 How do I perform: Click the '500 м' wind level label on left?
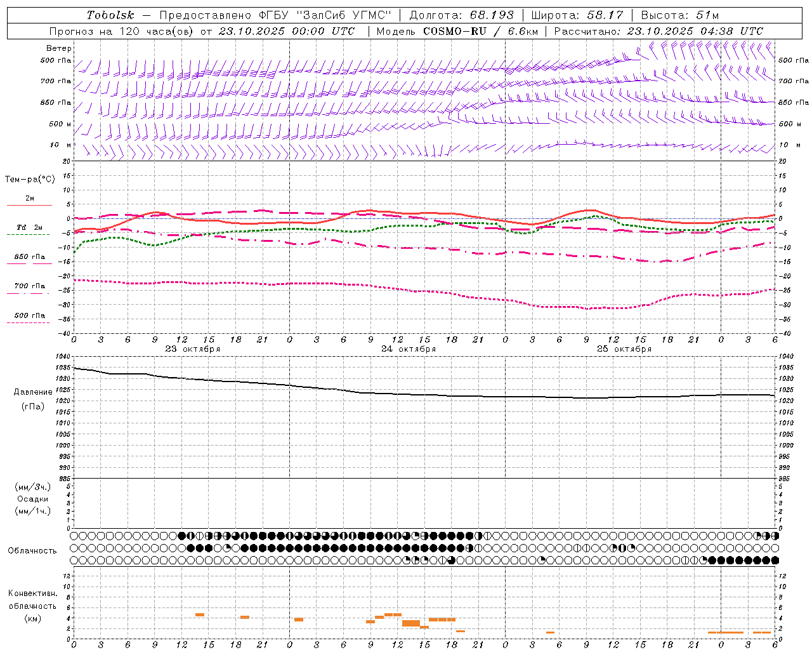pyautogui.click(x=60, y=124)
